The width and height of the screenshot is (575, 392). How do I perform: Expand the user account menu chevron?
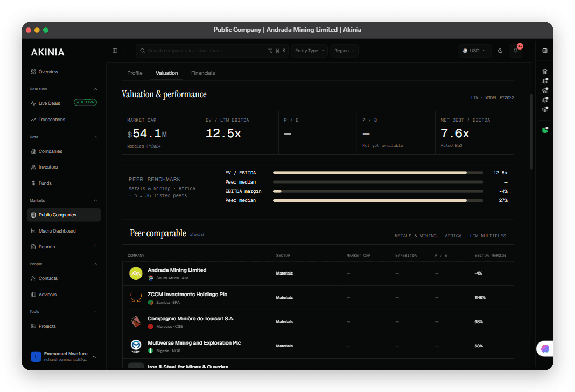94,356
